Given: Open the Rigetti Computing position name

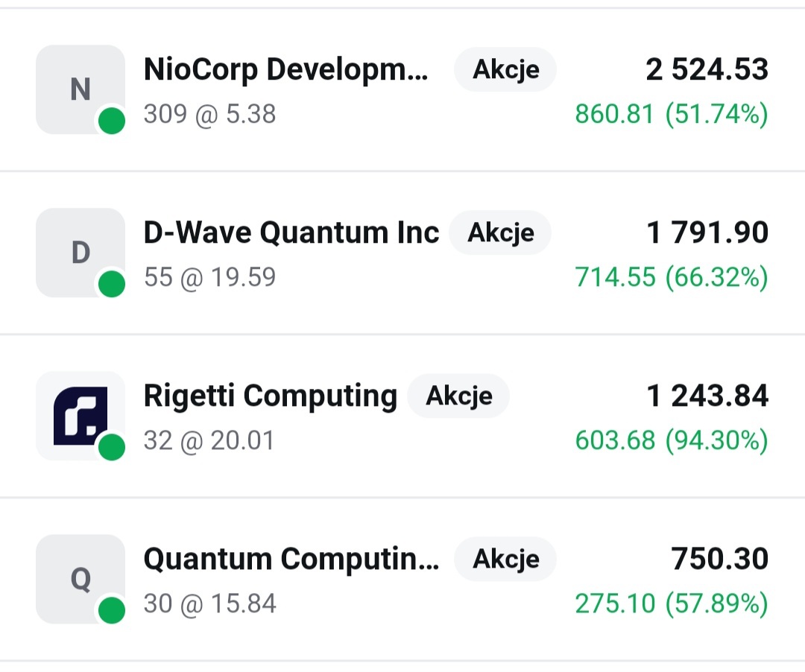Looking at the screenshot, I should tap(270, 396).
